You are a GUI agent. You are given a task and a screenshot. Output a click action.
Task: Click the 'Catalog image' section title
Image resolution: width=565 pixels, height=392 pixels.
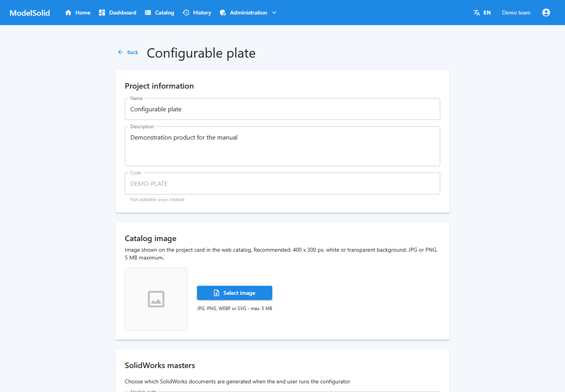[x=151, y=238]
